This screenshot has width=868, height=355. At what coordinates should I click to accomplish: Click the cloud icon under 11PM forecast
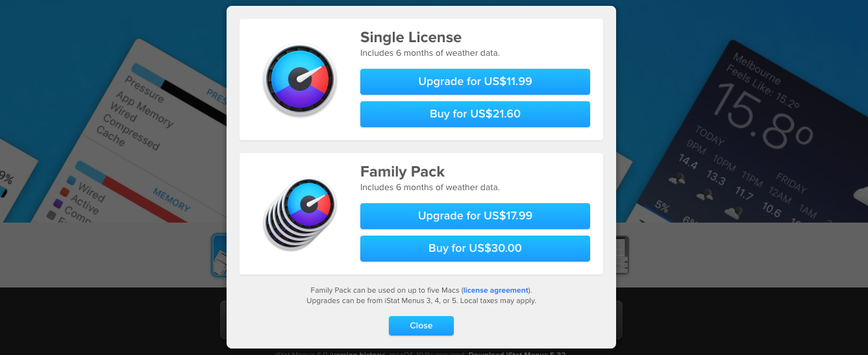[733, 212]
